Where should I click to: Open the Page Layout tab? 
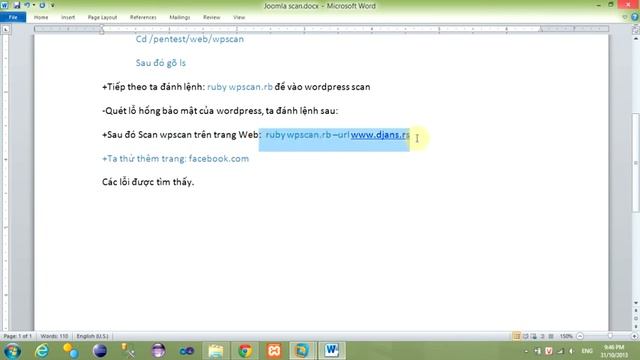click(102, 17)
